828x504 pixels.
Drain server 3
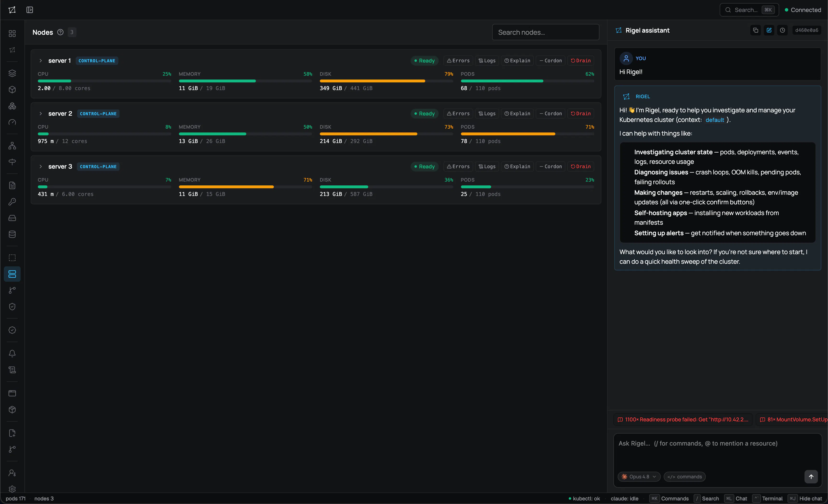coord(581,166)
